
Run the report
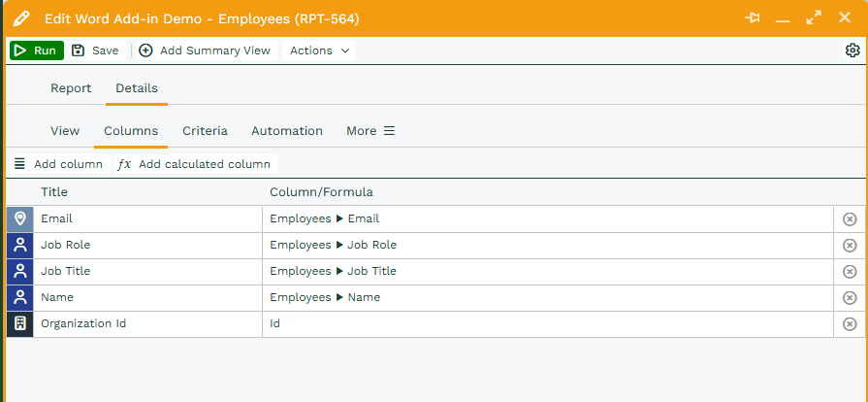click(37, 50)
